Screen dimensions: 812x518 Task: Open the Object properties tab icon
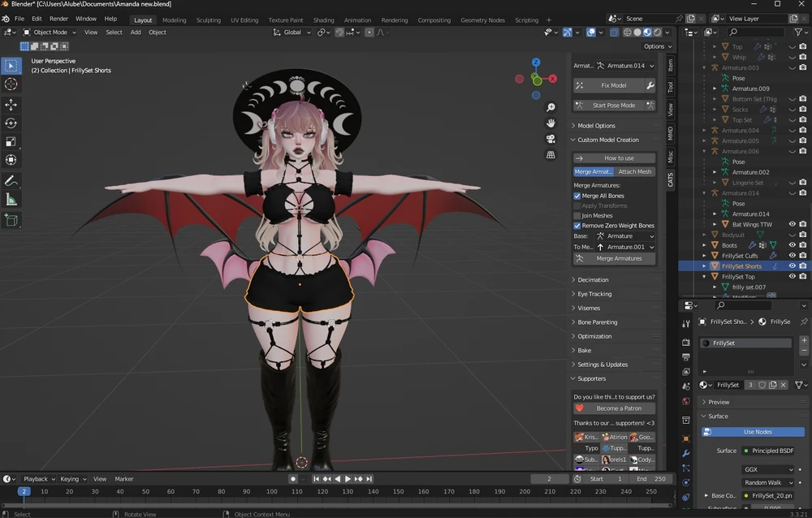(x=686, y=438)
